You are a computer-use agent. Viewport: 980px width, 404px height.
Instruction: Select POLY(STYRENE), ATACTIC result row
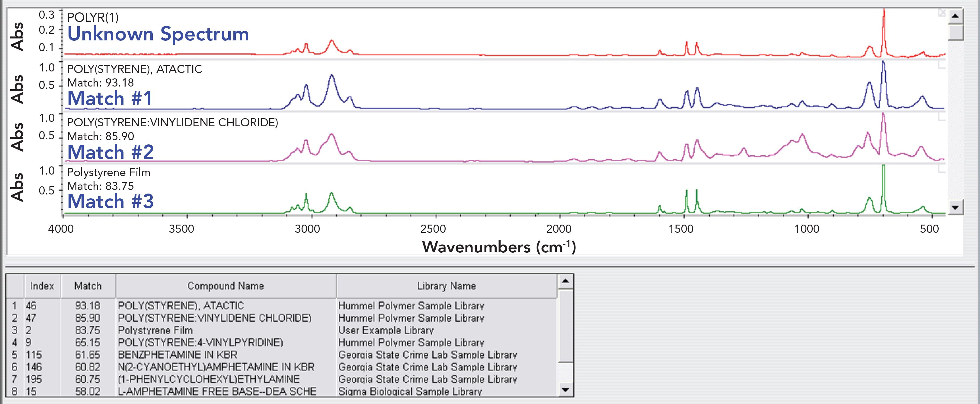click(181, 306)
